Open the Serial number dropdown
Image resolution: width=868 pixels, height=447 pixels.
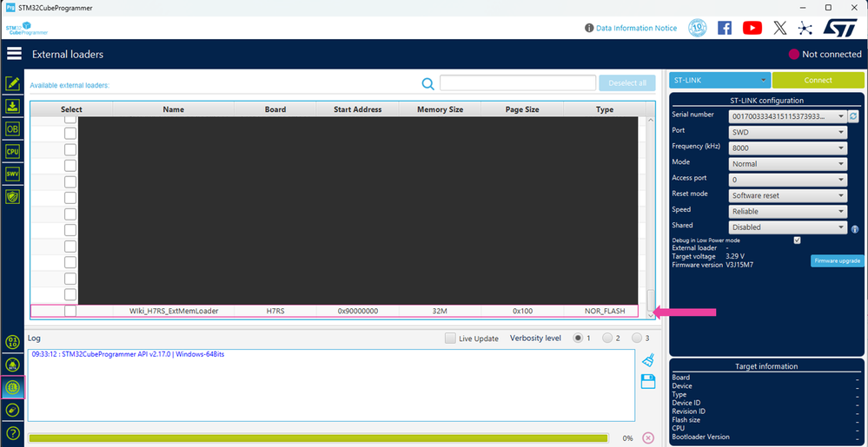(x=788, y=116)
